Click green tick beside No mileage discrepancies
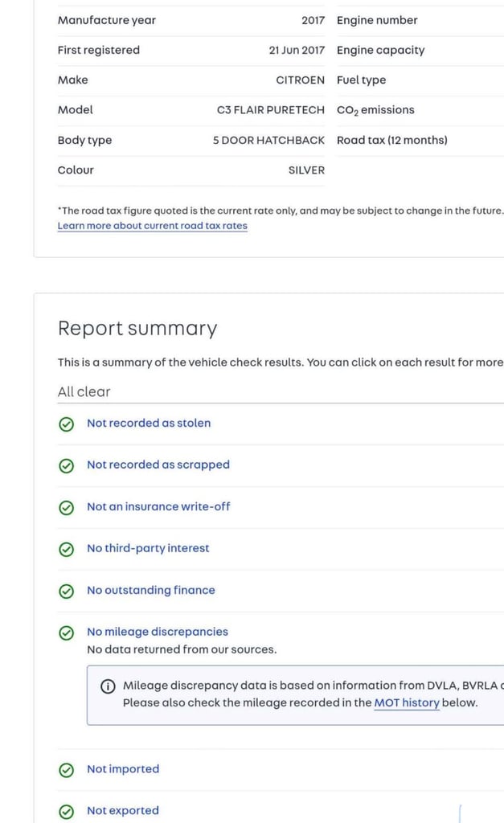The image size is (504, 823). 66,633
